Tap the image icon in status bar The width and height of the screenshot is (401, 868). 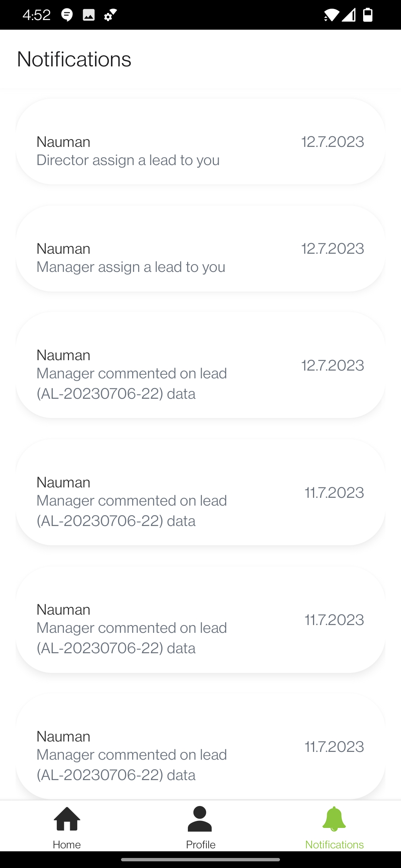pos(88,15)
